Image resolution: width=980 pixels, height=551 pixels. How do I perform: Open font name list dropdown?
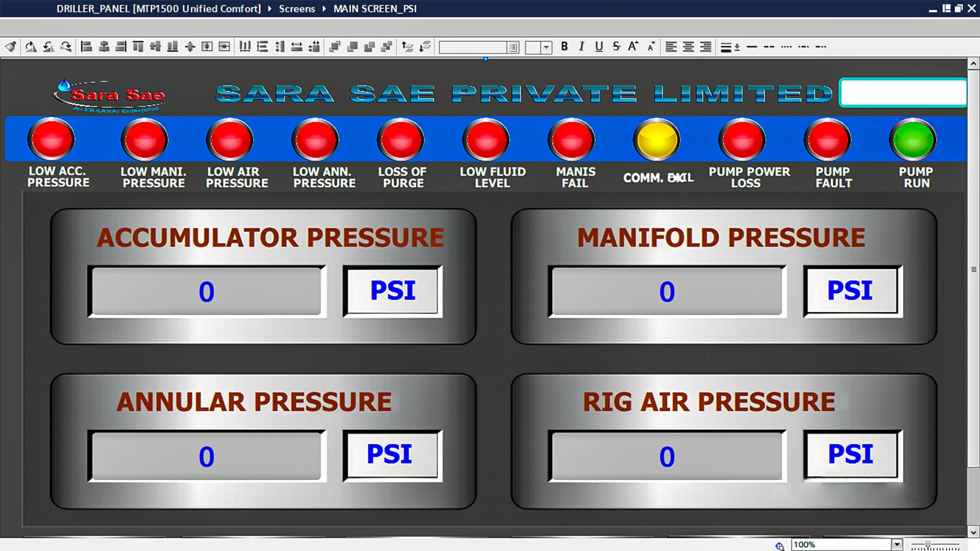pyautogui.click(x=513, y=47)
